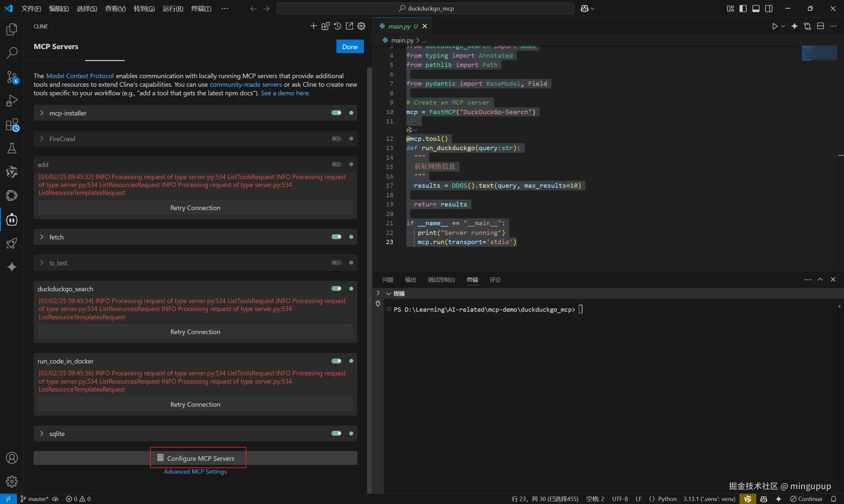
Task: Expand the sqlite server row
Action: pyautogui.click(x=42, y=433)
